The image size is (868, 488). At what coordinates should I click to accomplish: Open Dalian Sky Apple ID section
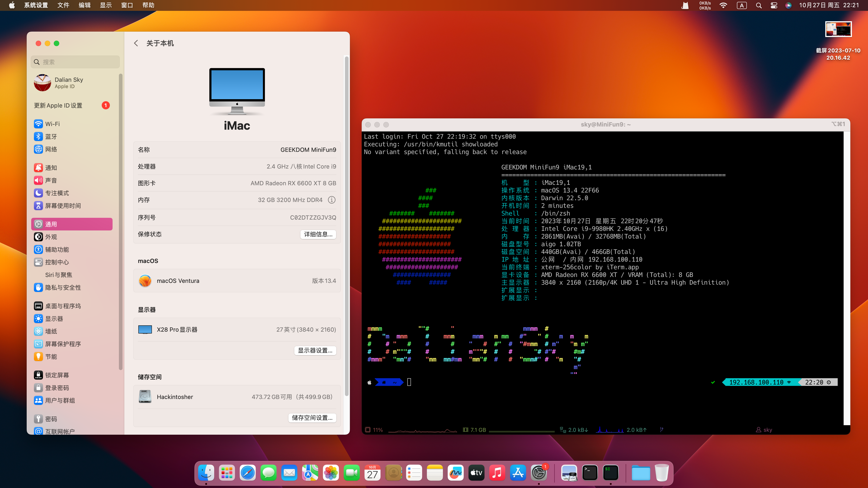pos(68,83)
